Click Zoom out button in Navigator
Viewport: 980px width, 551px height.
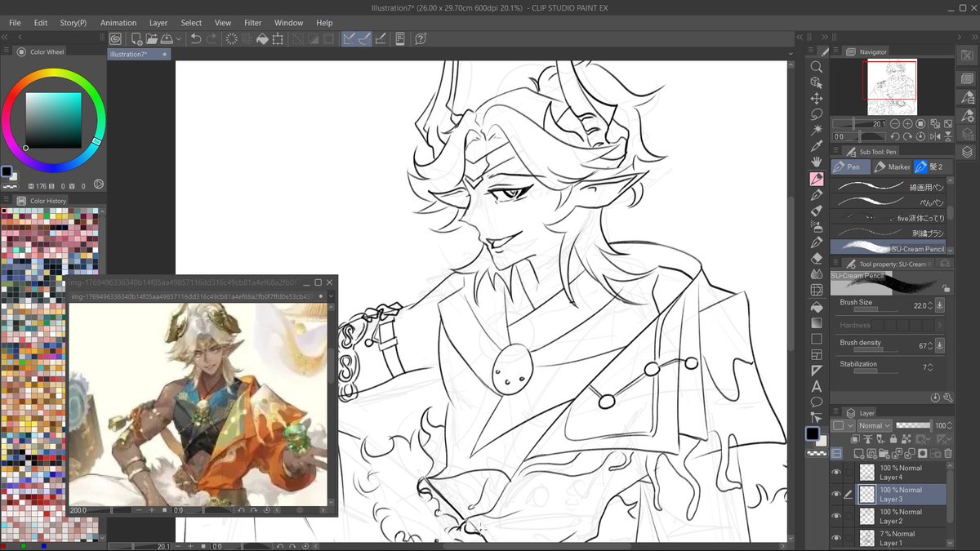click(x=894, y=124)
